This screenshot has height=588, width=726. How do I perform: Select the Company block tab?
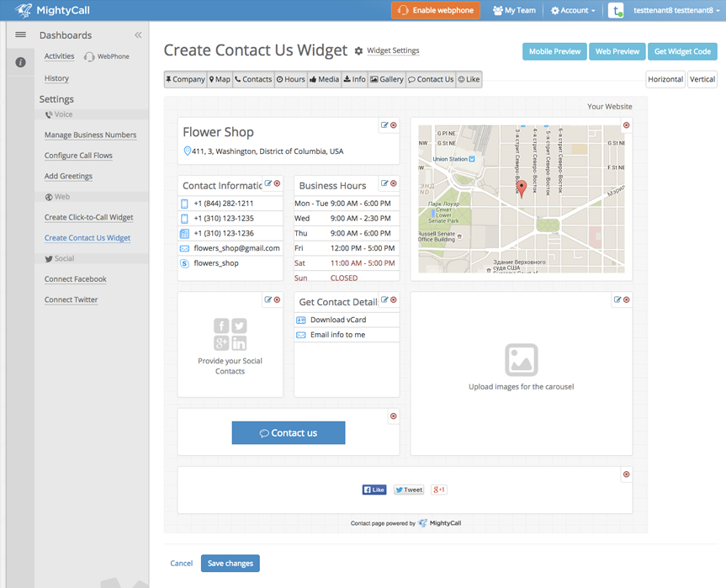coord(185,79)
